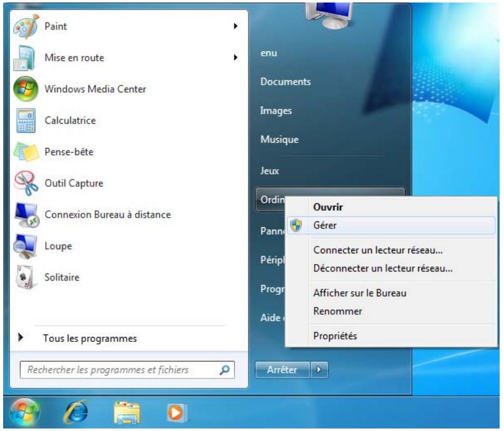Click the user account picture at top
The image size is (504, 431).
tap(330, 16)
